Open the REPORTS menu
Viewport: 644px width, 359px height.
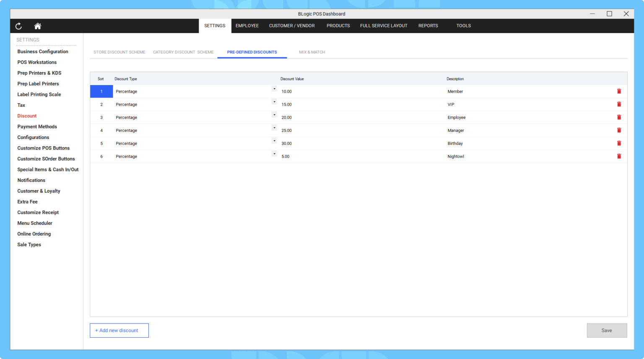click(x=428, y=26)
